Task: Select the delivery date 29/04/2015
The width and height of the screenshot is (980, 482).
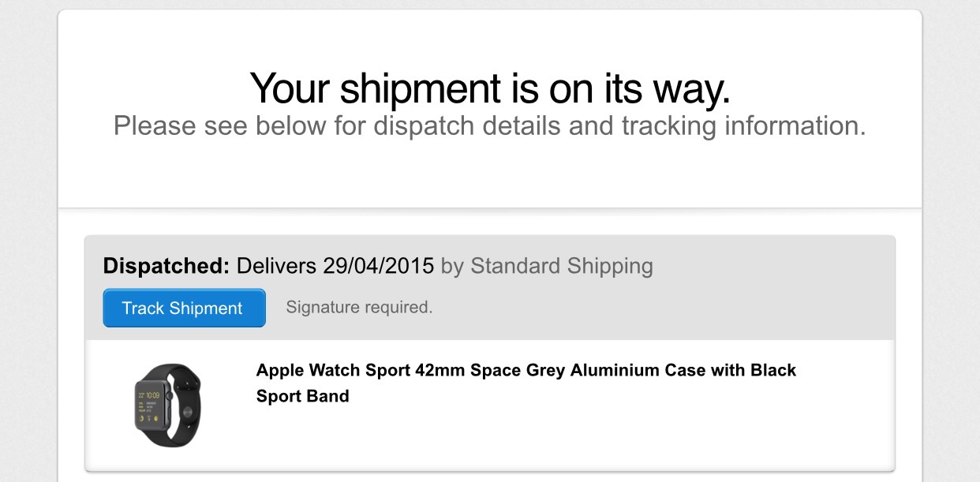Action: tap(379, 266)
